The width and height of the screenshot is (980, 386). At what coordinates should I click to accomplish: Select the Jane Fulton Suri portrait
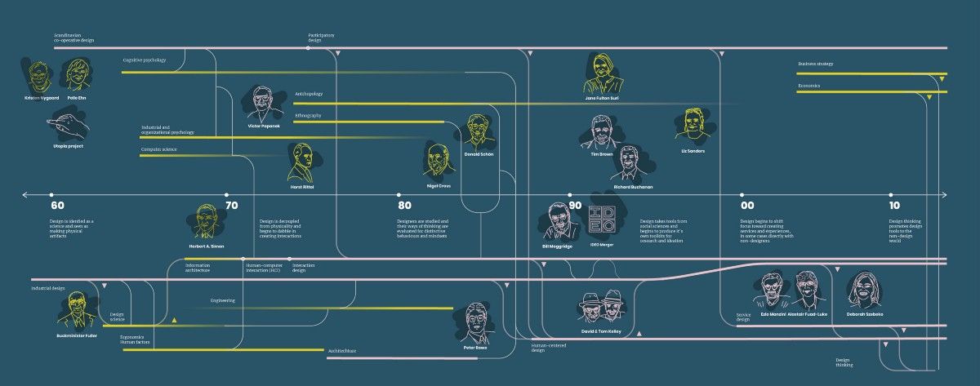(x=602, y=74)
